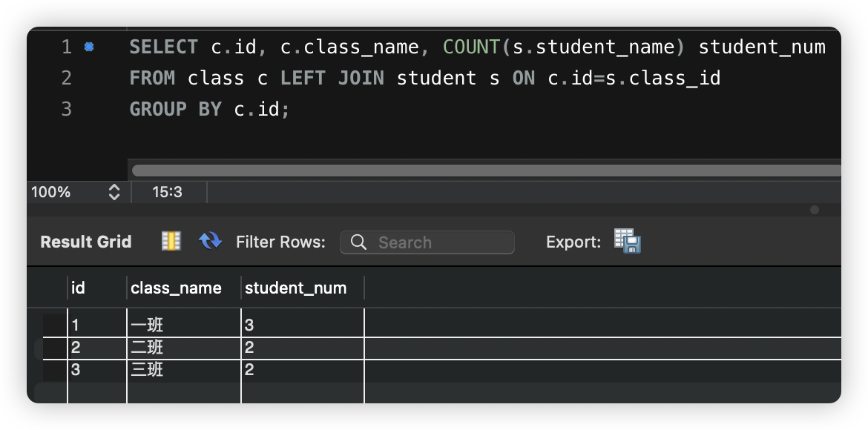Refresh the result grid data

(211, 241)
